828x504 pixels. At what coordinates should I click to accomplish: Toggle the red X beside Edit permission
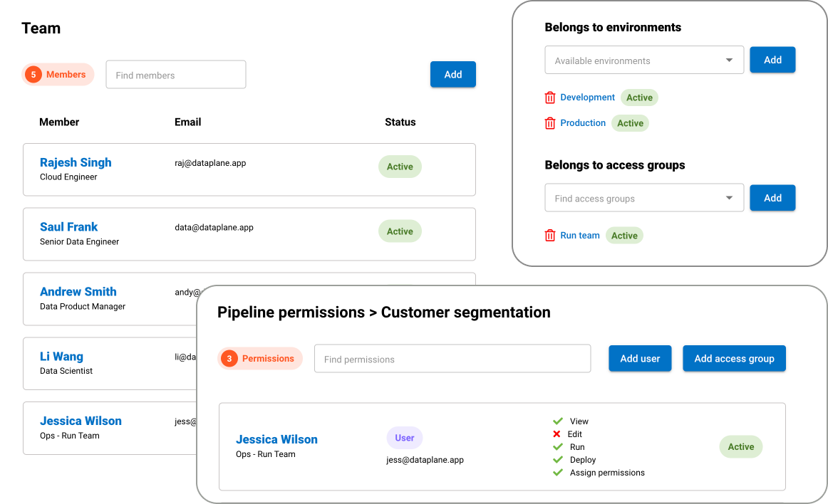557,434
